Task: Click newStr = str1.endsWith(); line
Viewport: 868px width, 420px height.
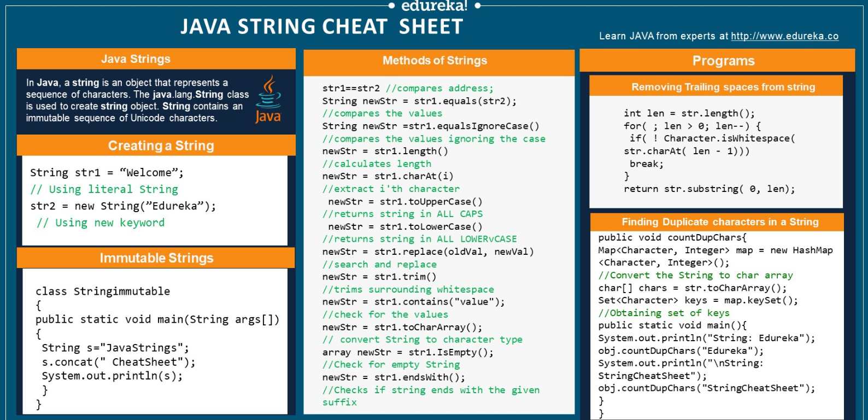Action: coord(394,378)
